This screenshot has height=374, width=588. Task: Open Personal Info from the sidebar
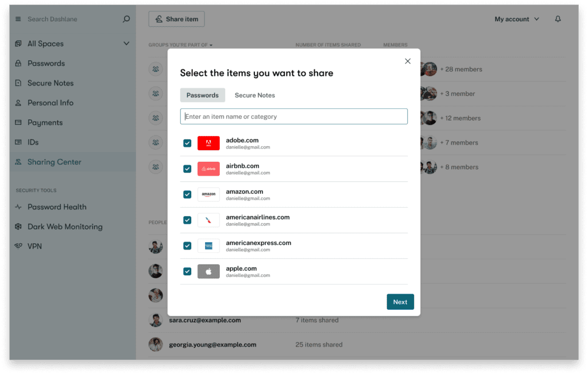point(18,103)
